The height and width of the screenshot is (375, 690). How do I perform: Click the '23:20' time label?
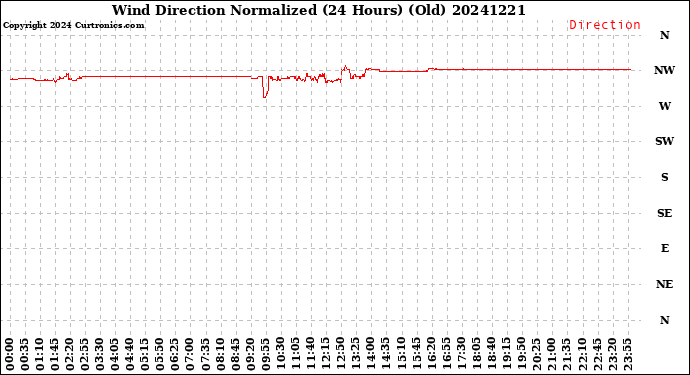pyautogui.click(x=612, y=354)
